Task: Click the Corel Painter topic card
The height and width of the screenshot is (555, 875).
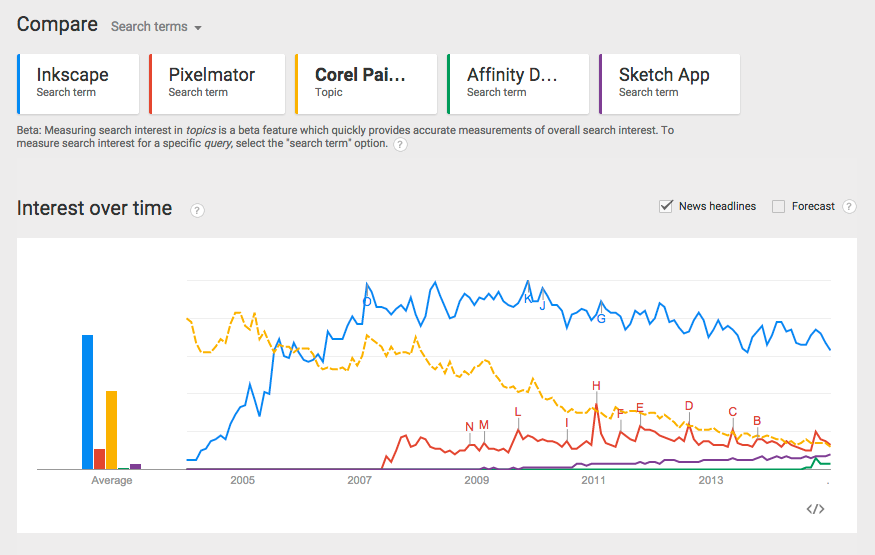Action: [366, 84]
